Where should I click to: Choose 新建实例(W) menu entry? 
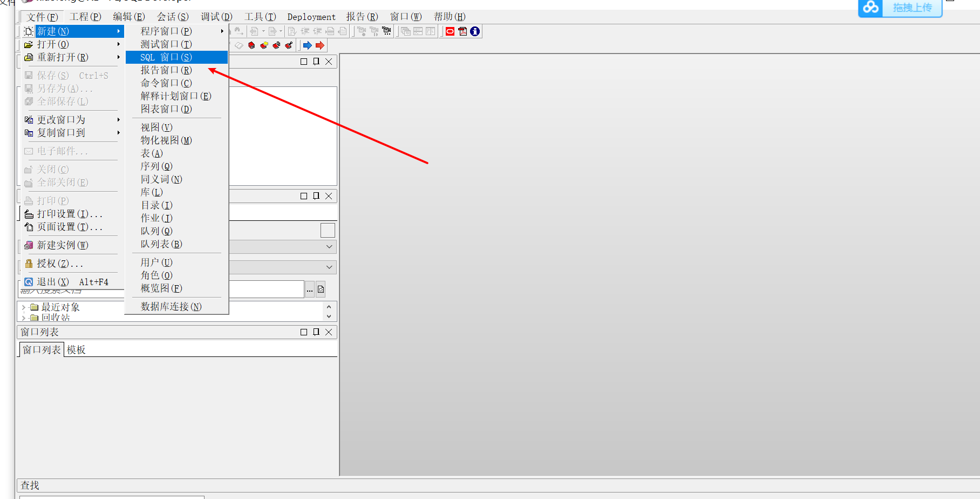click(x=72, y=245)
